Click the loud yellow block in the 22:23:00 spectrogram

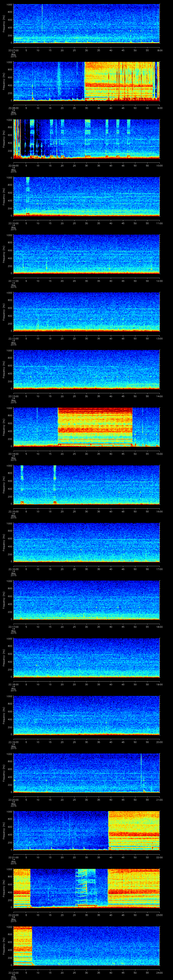coord(23,946)
